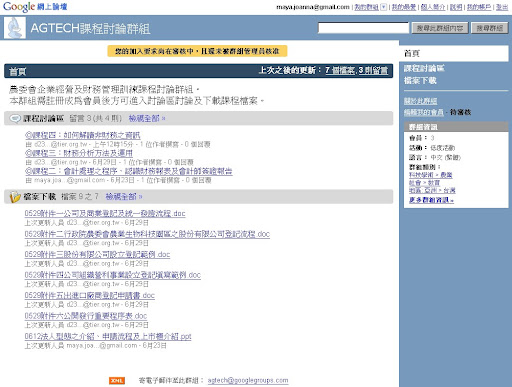Click 檢視全部 next to 課程討論區

[x=147, y=118]
